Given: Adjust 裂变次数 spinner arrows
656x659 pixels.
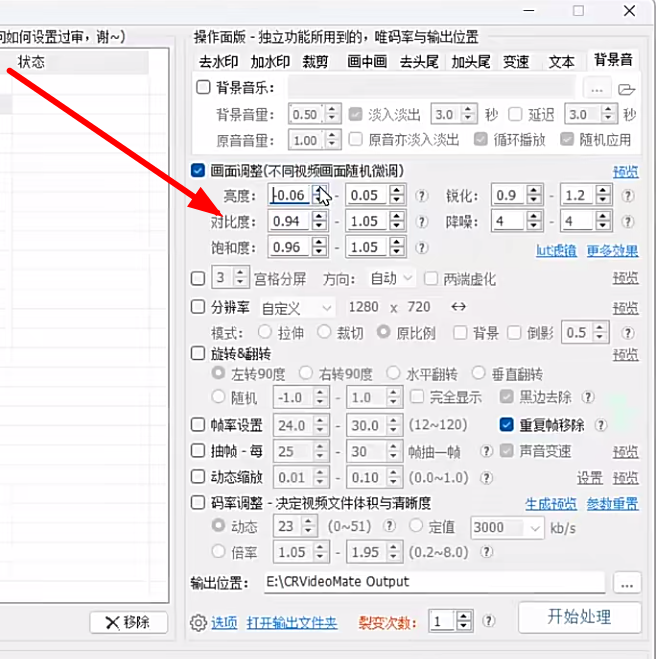Looking at the screenshot, I should pos(464,621).
